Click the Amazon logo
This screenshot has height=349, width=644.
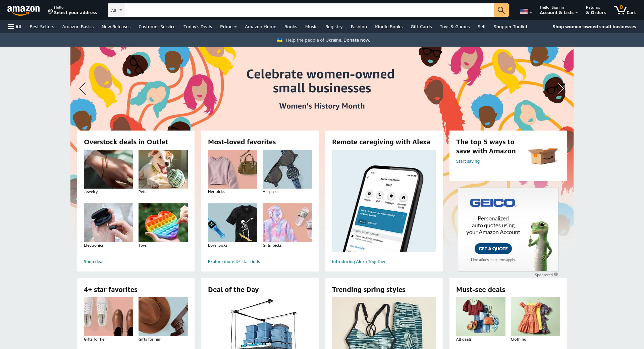(23, 10)
